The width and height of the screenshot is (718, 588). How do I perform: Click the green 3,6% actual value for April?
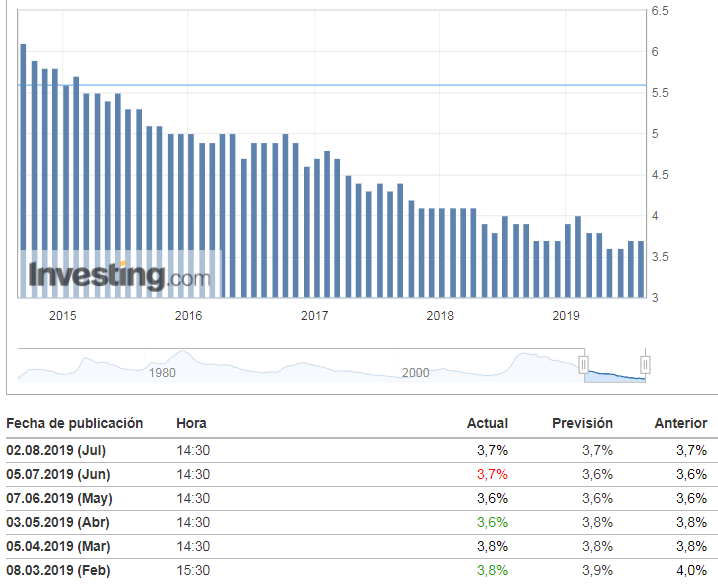point(493,523)
